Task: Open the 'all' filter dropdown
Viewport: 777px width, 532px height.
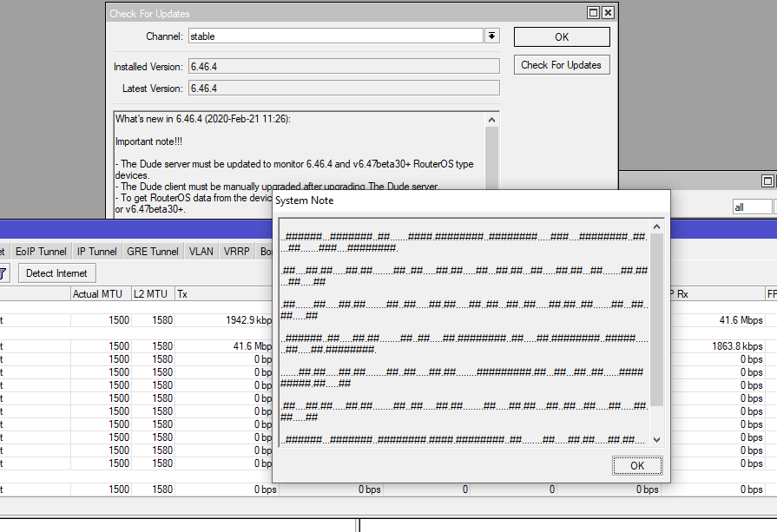Action: point(752,207)
